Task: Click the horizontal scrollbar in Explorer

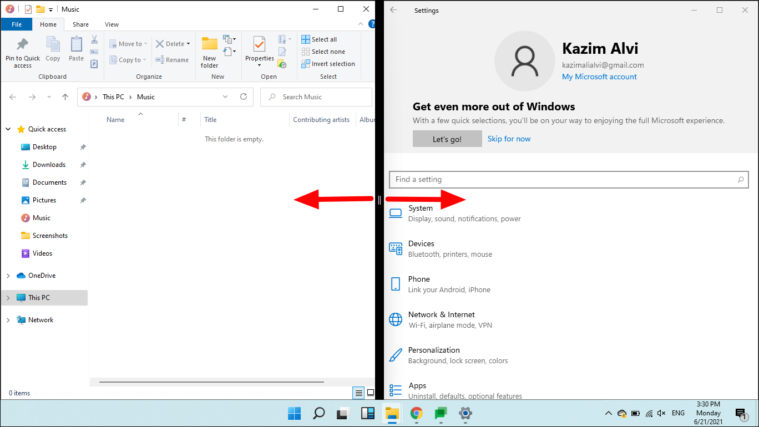Action: pyautogui.click(x=212, y=382)
